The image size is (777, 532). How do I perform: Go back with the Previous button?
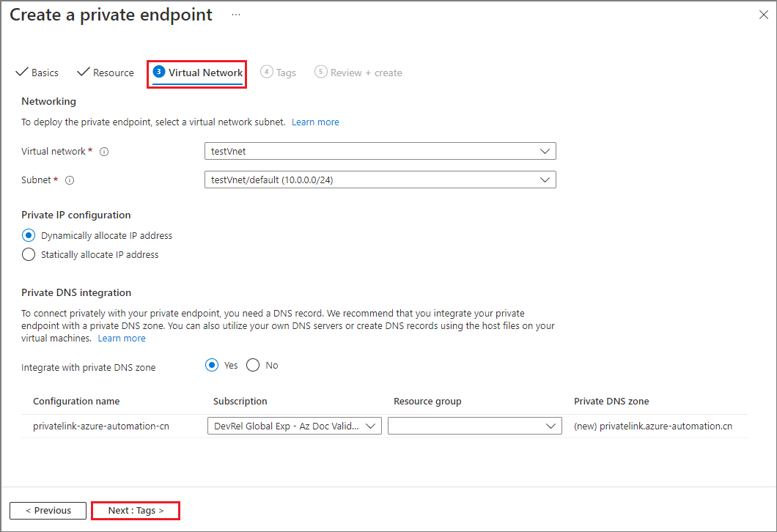click(48, 510)
